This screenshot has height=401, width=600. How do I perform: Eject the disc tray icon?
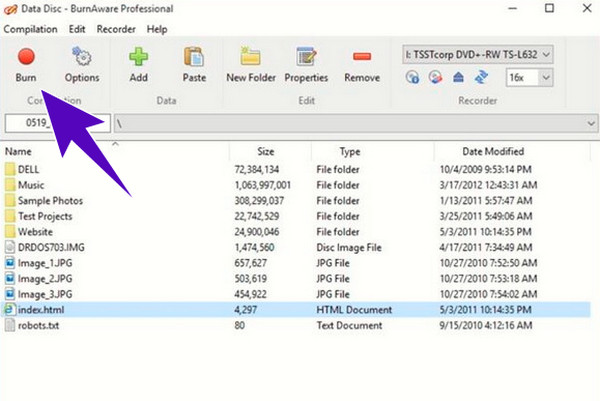tap(458, 77)
